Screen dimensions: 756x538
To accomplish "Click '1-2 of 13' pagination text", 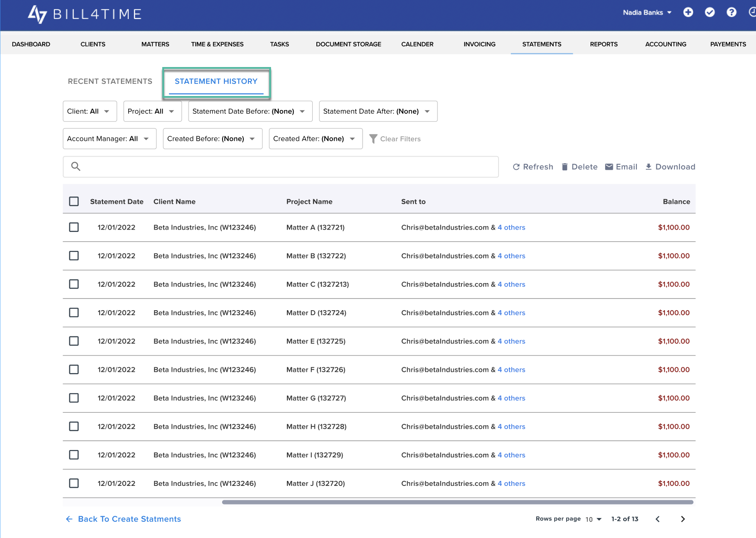I will (x=625, y=519).
